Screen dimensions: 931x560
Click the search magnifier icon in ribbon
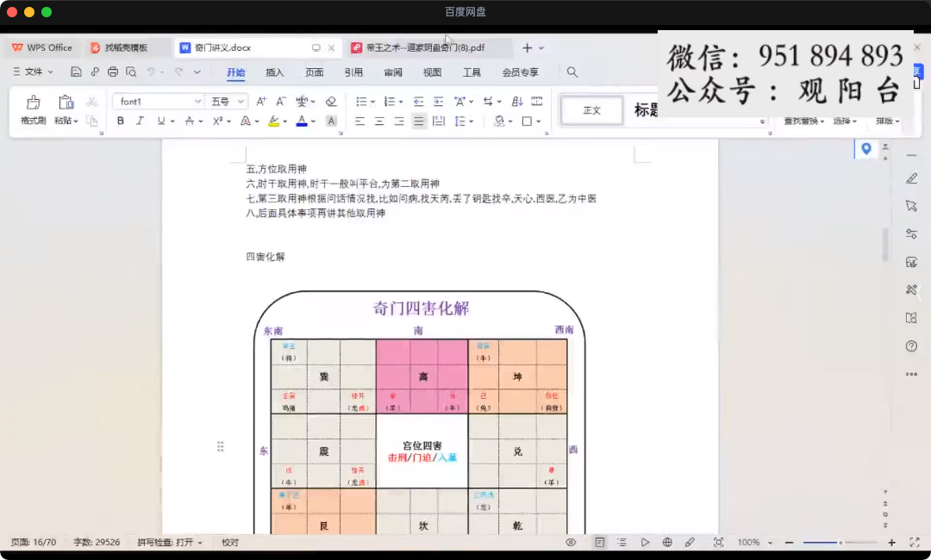click(x=572, y=72)
